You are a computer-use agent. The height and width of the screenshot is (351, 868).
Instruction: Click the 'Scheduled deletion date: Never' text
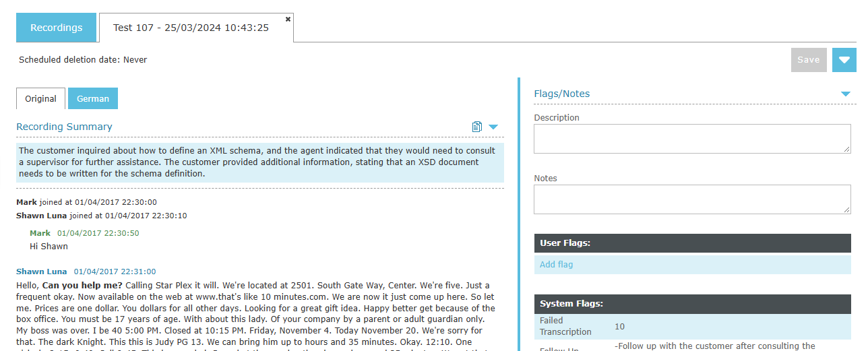click(x=83, y=60)
